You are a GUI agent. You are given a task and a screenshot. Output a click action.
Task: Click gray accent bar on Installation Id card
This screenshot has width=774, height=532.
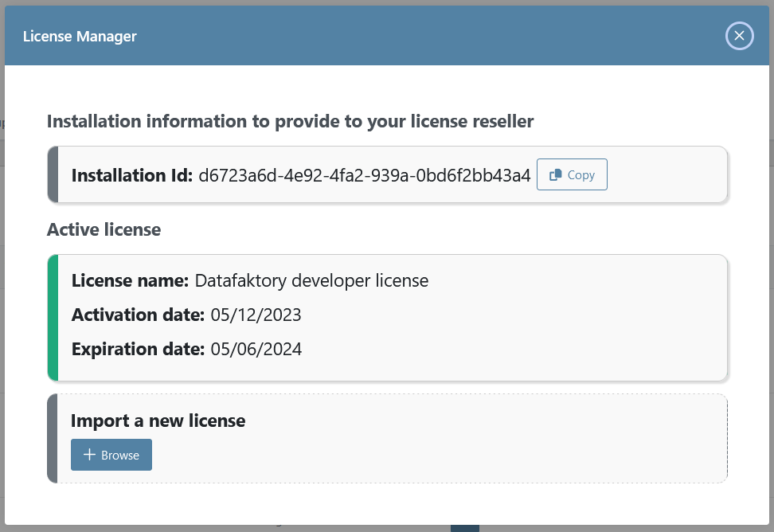tap(53, 174)
